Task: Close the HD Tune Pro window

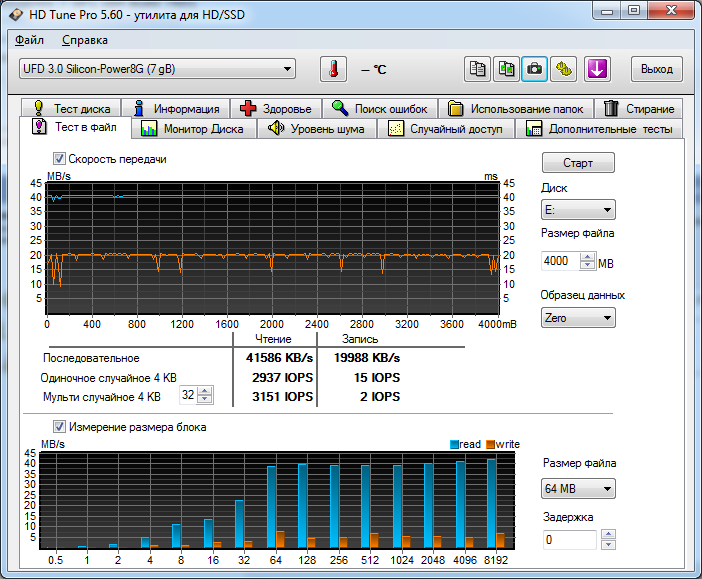Action: [x=671, y=11]
